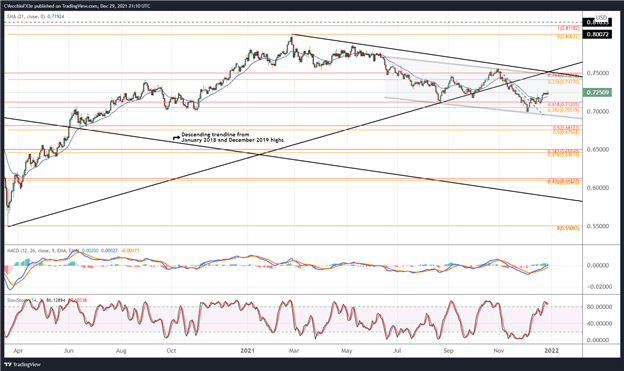Click the -0.02000 level on the MACD scale
Viewport: 624px width, 371px height.
pyautogui.click(x=600, y=287)
